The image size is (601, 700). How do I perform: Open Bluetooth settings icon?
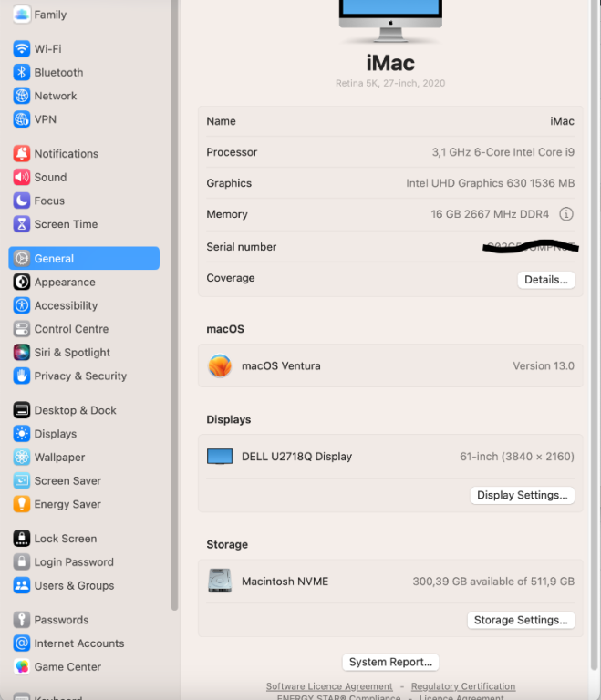(22, 72)
